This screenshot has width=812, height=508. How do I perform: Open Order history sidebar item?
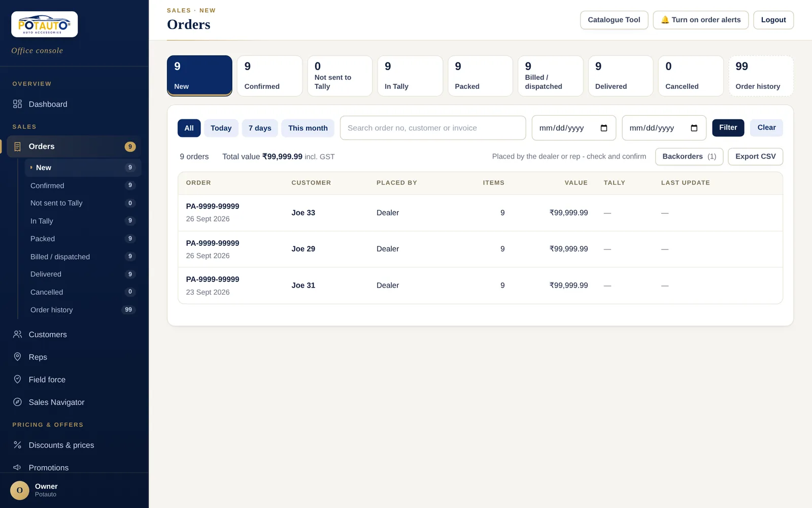pyautogui.click(x=83, y=310)
